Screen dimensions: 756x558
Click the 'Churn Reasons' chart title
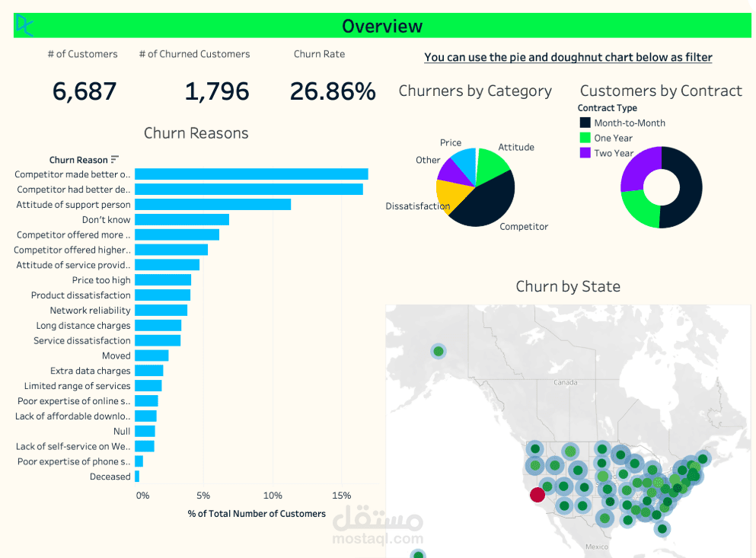click(x=196, y=133)
